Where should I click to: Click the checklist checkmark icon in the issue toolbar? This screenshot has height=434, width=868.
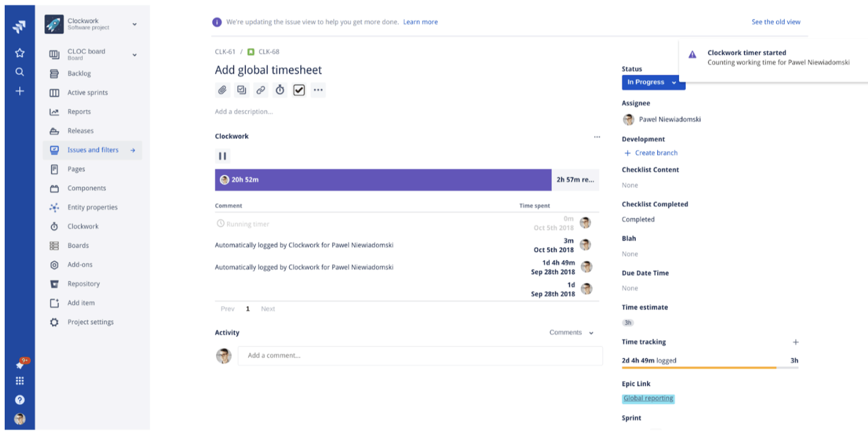[x=299, y=90]
